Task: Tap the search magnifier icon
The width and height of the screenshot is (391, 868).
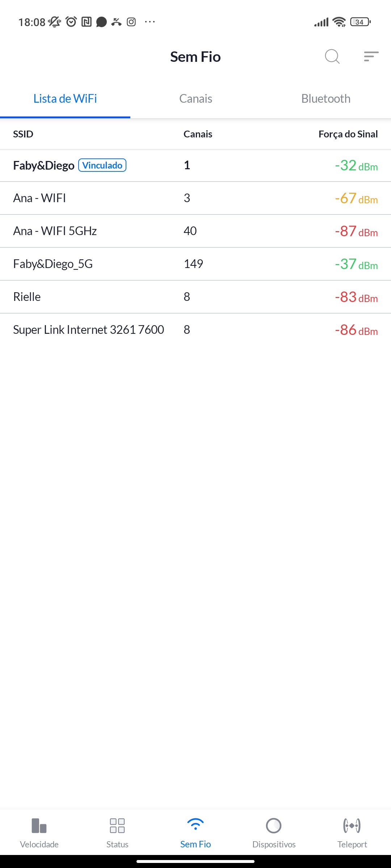Action: tap(332, 56)
